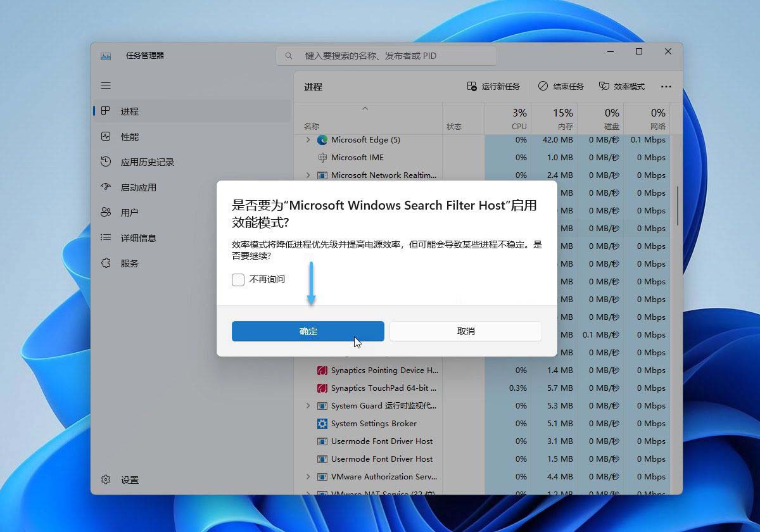Select the 进程 tab in sidebar
The height and width of the screenshot is (532, 760).
tap(129, 111)
